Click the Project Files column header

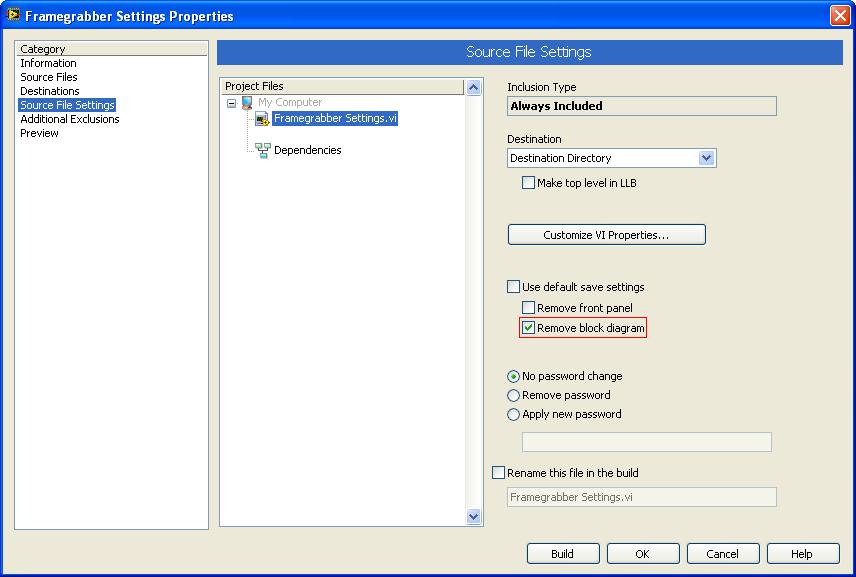pyautogui.click(x=343, y=86)
